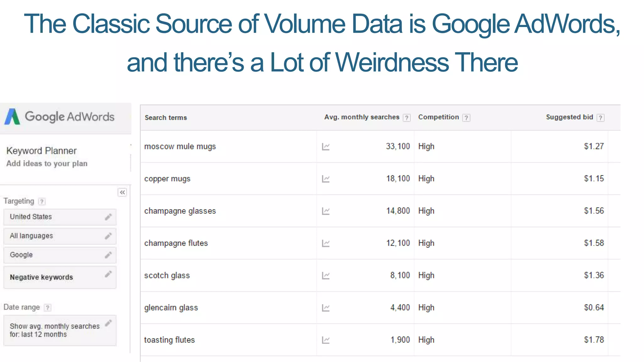Edit Negative keywords

[108, 274]
